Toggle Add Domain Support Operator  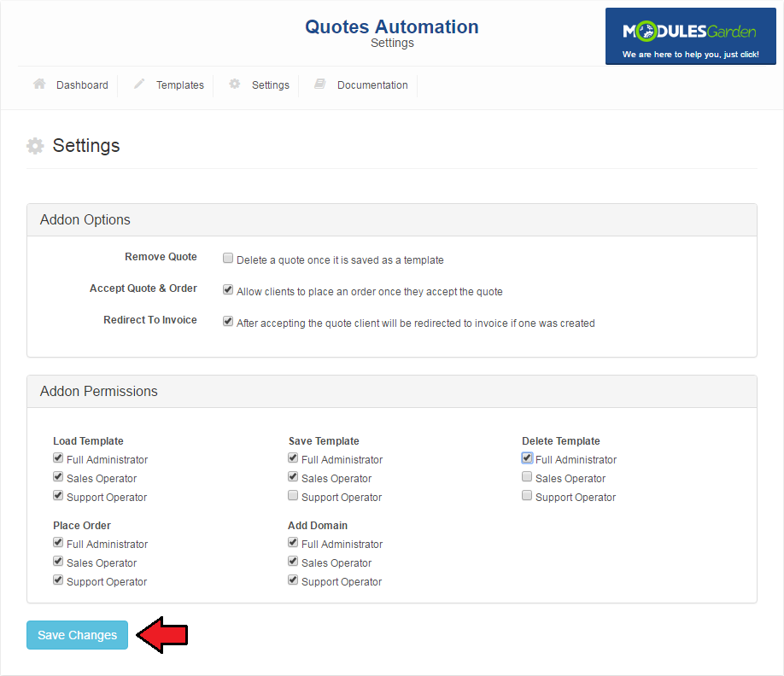point(293,580)
